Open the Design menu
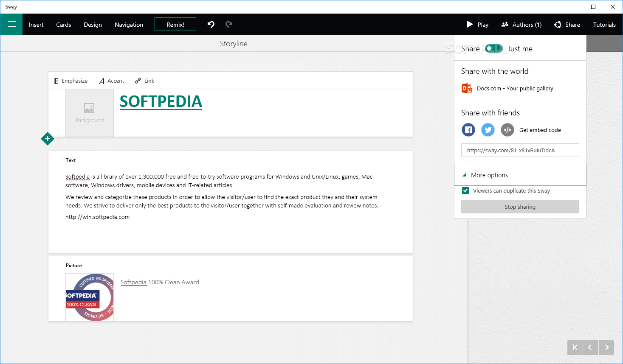 (93, 25)
